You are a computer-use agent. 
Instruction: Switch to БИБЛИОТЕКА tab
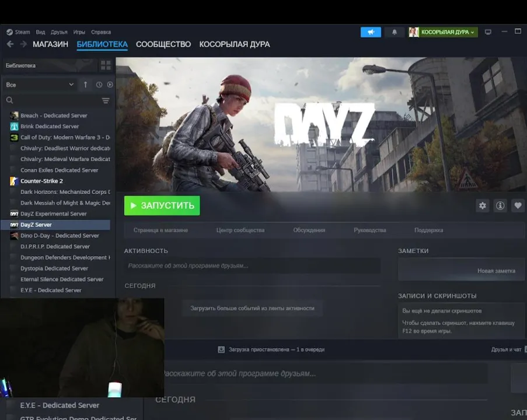click(x=102, y=44)
